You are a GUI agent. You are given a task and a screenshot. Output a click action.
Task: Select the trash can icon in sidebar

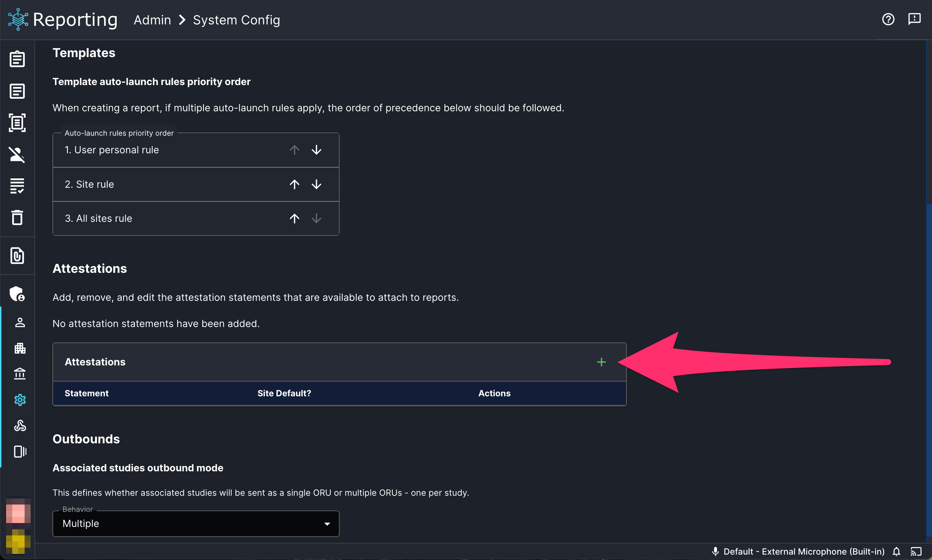click(x=17, y=217)
